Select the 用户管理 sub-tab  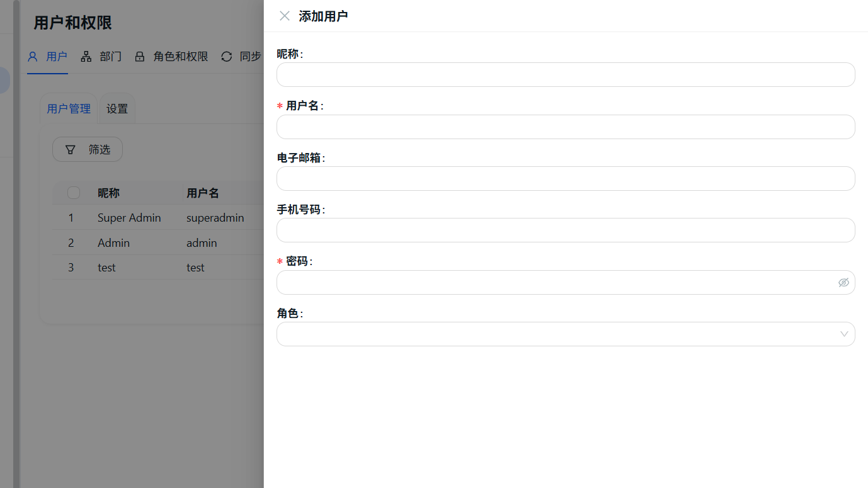pos(69,108)
